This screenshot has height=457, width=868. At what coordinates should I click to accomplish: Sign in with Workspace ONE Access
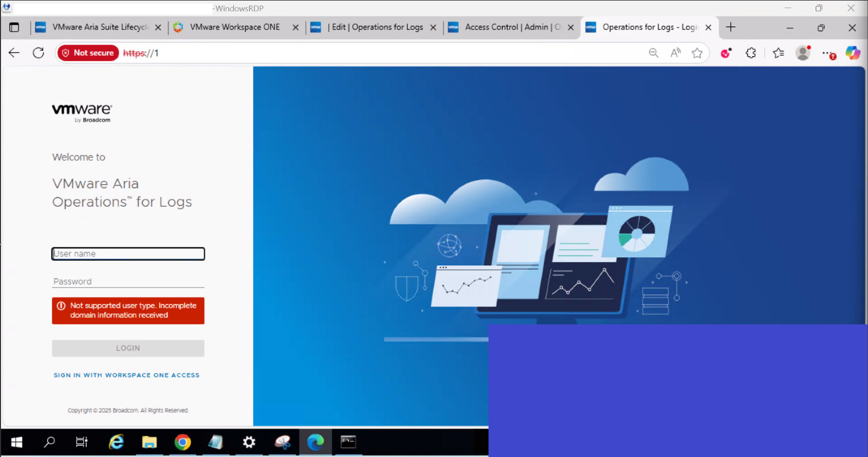tap(127, 375)
